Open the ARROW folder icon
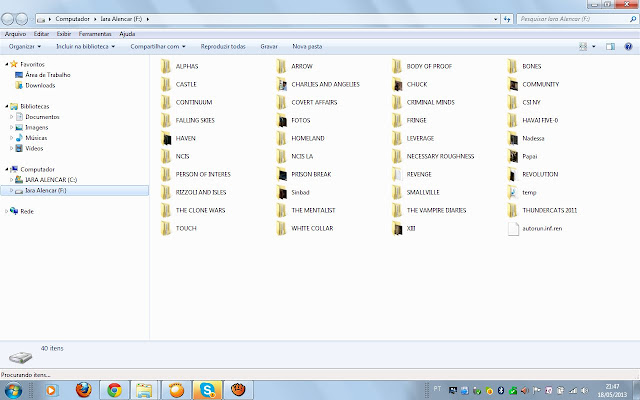This screenshot has width=640, height=400. (x=281, y=66)
